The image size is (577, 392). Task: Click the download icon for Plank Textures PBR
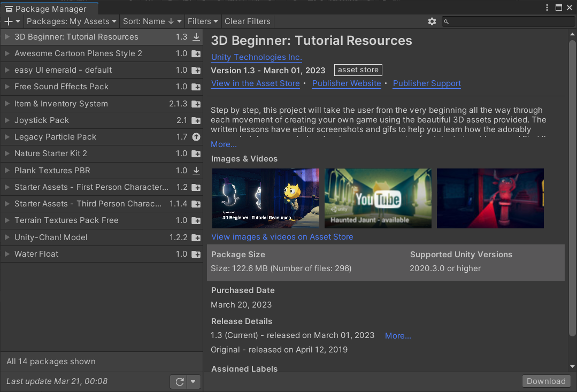(x=196, y=171)
